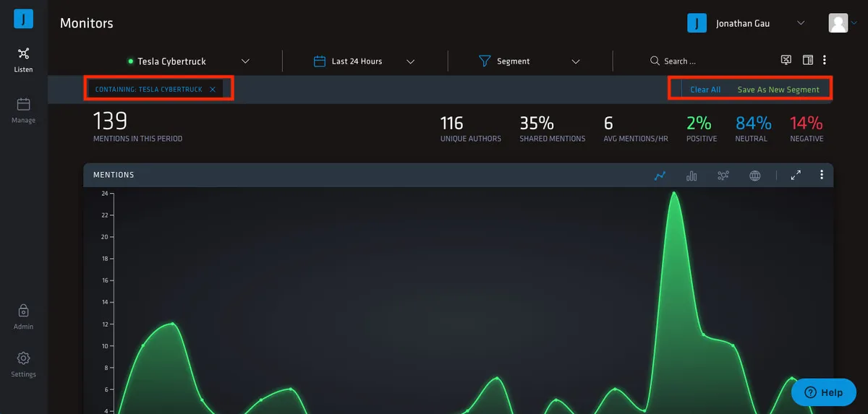The height and width of the screenshot is (414, 868).
Task: Click the calendar icon beside Last 24 Hours
Action: 319,61
